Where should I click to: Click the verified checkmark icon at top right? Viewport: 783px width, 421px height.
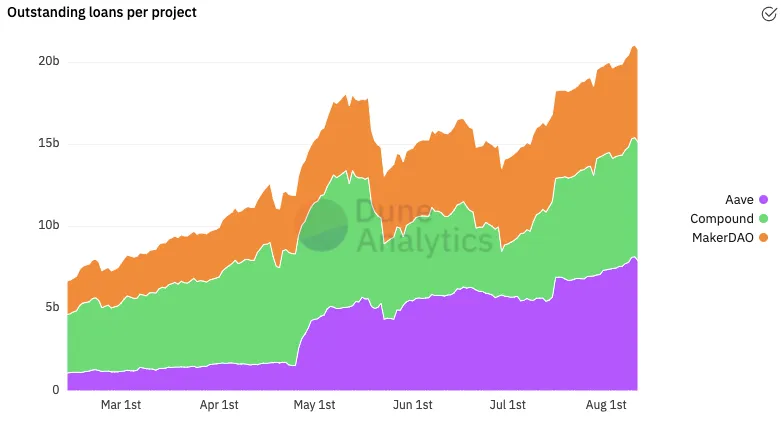click(769, 14)
